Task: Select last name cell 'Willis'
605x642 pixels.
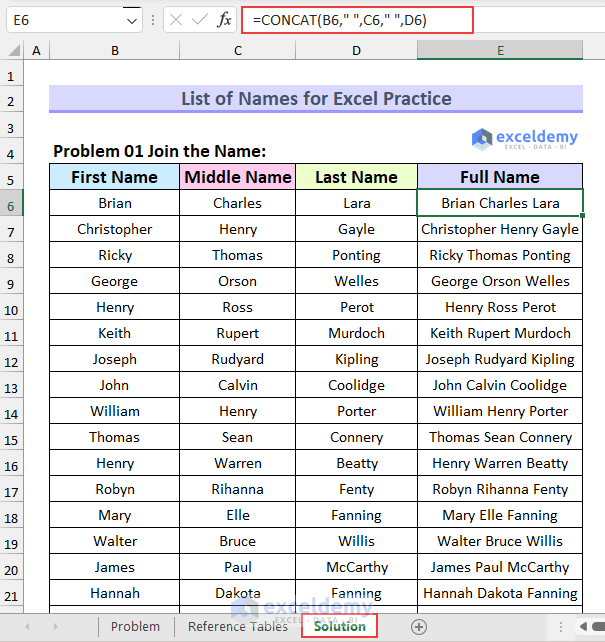Action: (x=357, y=541)
